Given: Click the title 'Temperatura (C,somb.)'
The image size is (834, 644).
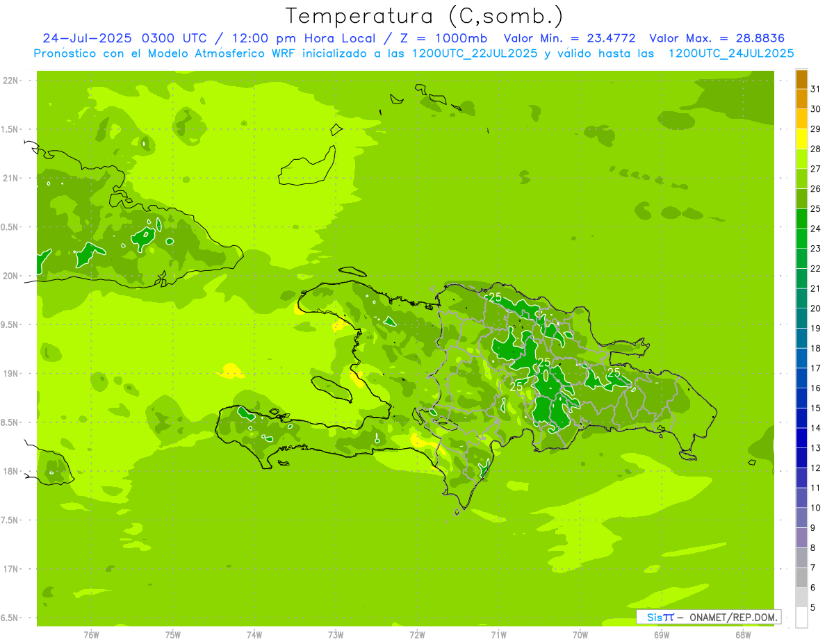Looking at the screenshot, I should tap(424, 16).
